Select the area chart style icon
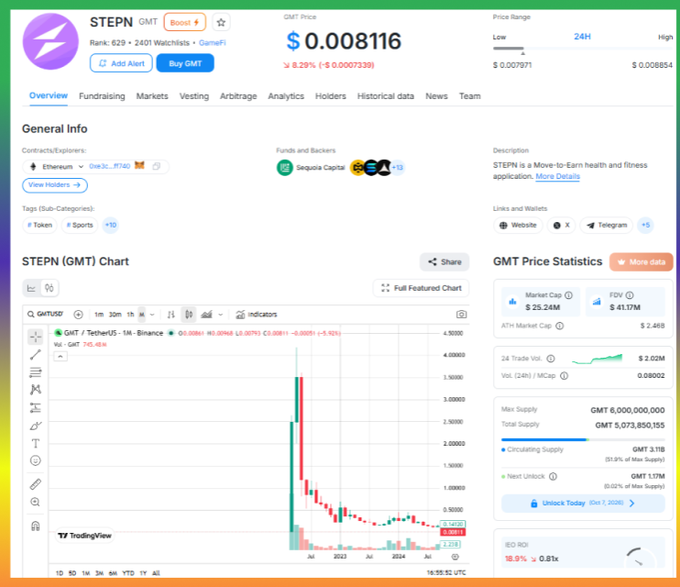 206,314
